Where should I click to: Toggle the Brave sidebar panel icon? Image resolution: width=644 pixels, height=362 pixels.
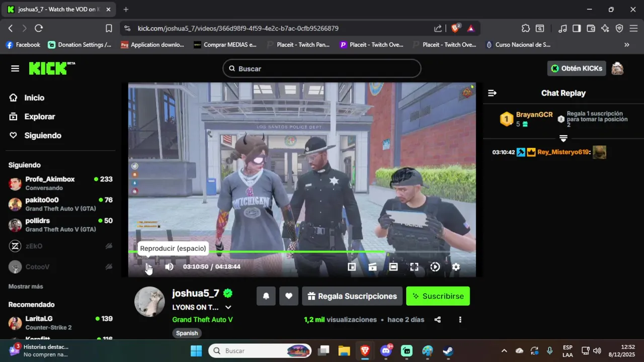[x=577, y=29]
